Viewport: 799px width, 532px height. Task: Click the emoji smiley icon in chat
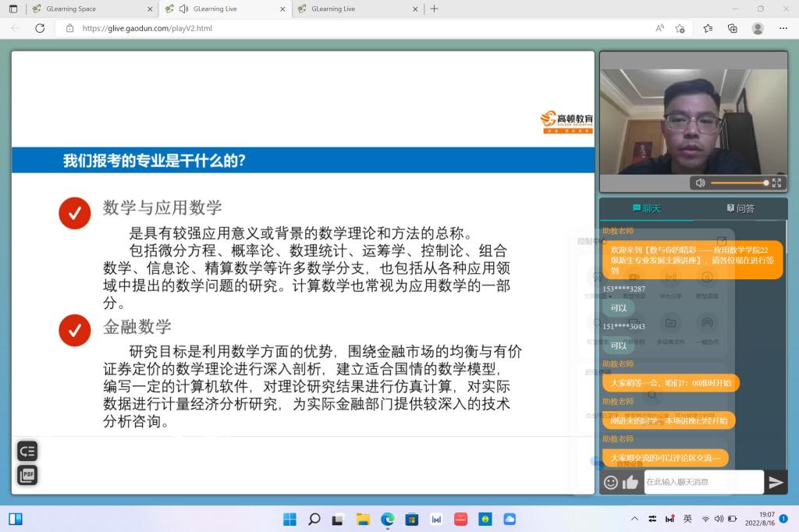(611, 482)
